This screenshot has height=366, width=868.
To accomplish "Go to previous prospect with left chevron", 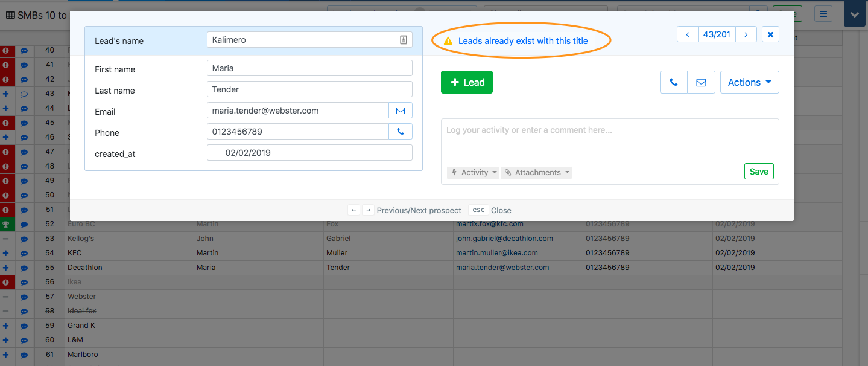I will 688,34.
